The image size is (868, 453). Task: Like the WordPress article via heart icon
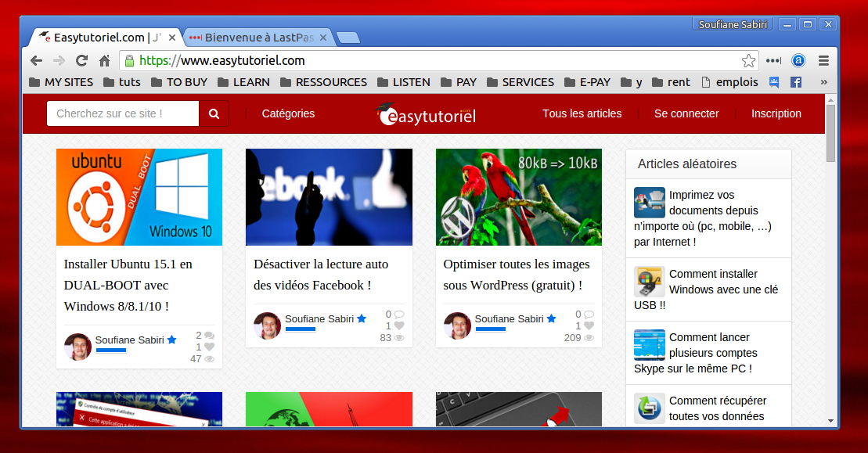589,325
